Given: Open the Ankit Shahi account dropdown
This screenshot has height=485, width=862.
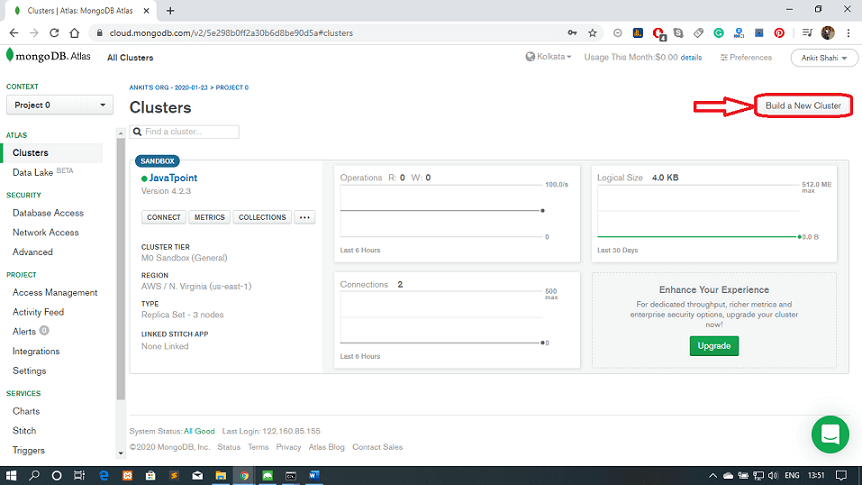Looking at the screenshot, I should (x=824, y=58).
